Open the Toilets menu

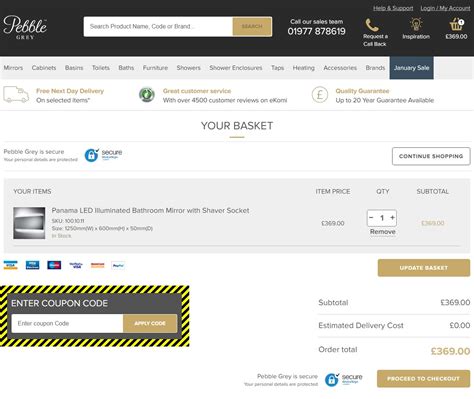[101, 68]
